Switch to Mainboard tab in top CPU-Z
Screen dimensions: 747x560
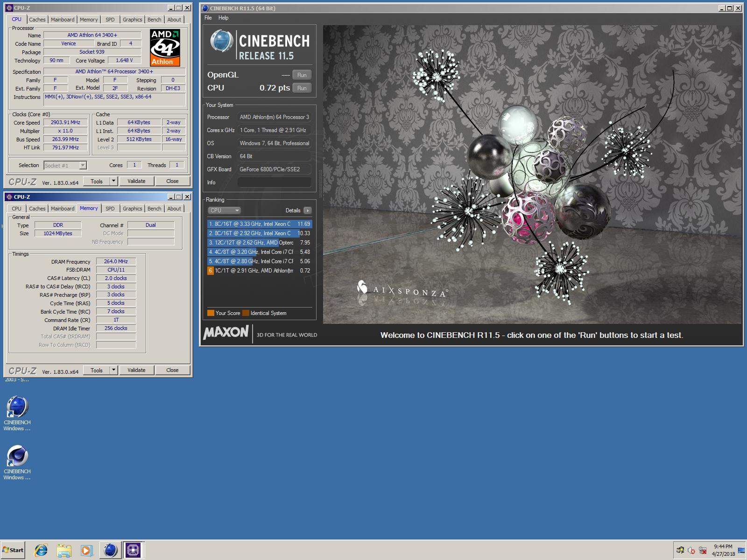pos(63,20)
